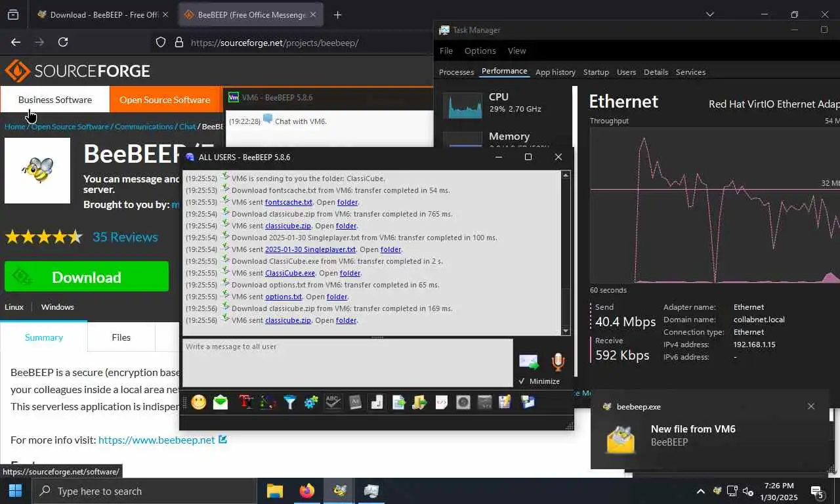Click the last blue folder toolbar icon
This screenshot has width=840, height=504.
point(528,402)
